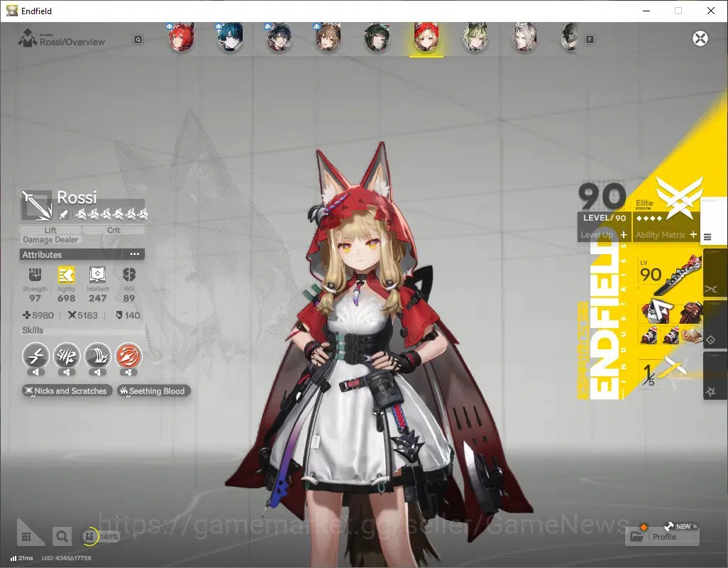Select the first red-haired operator portrait
Screen dimensions: 728x568
click(x=181, y=38)
